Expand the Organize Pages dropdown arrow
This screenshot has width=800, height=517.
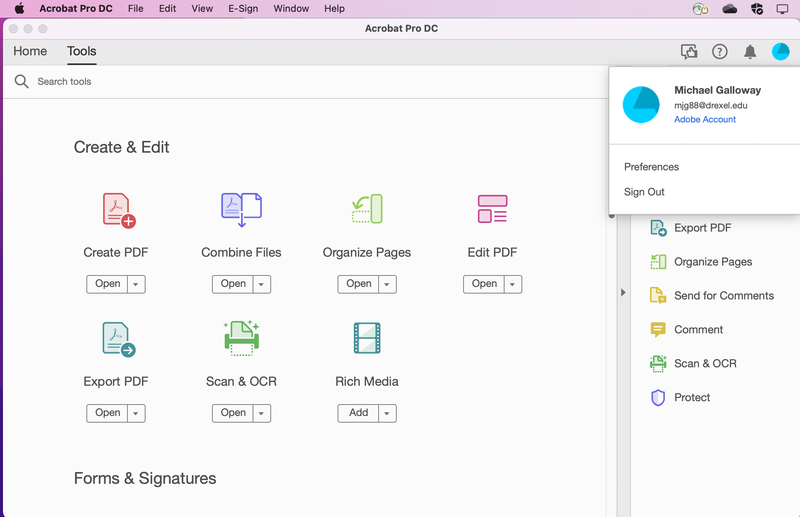[387, 284]
